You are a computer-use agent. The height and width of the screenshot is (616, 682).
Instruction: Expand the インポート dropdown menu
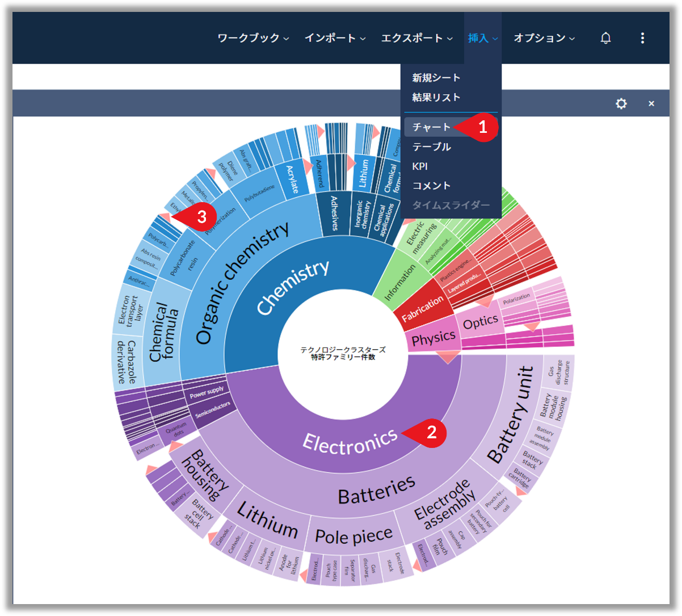click(x=335, y=38)
